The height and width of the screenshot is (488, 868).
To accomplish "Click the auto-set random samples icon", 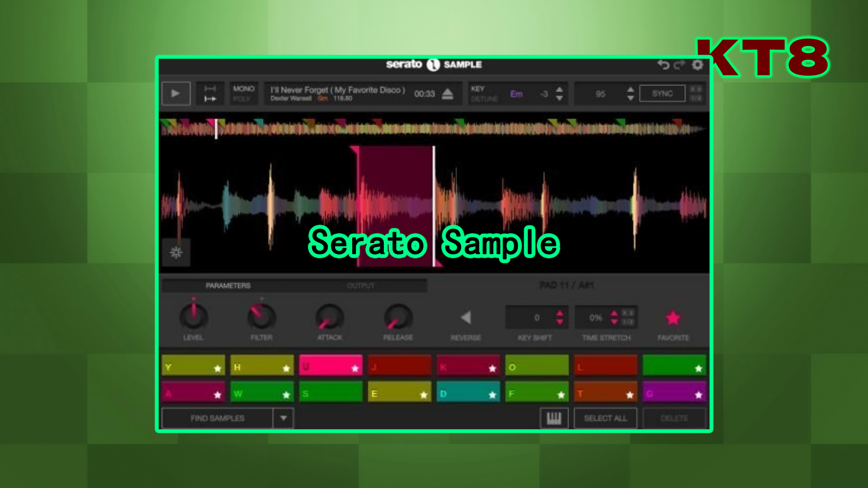I will point(176,252).
